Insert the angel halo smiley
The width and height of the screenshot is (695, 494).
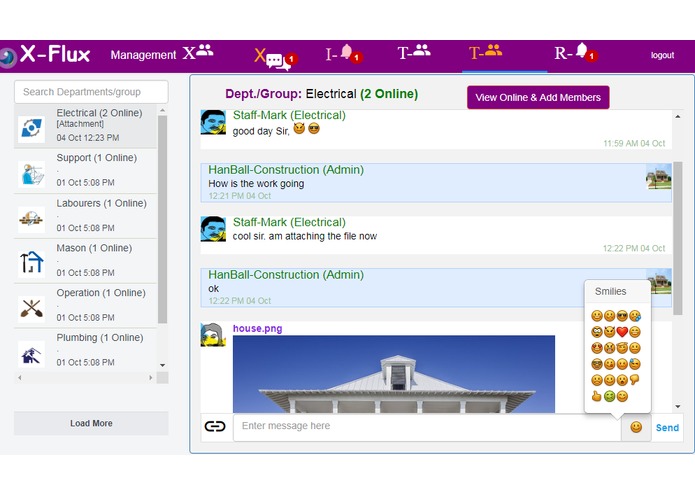[622, 348]
